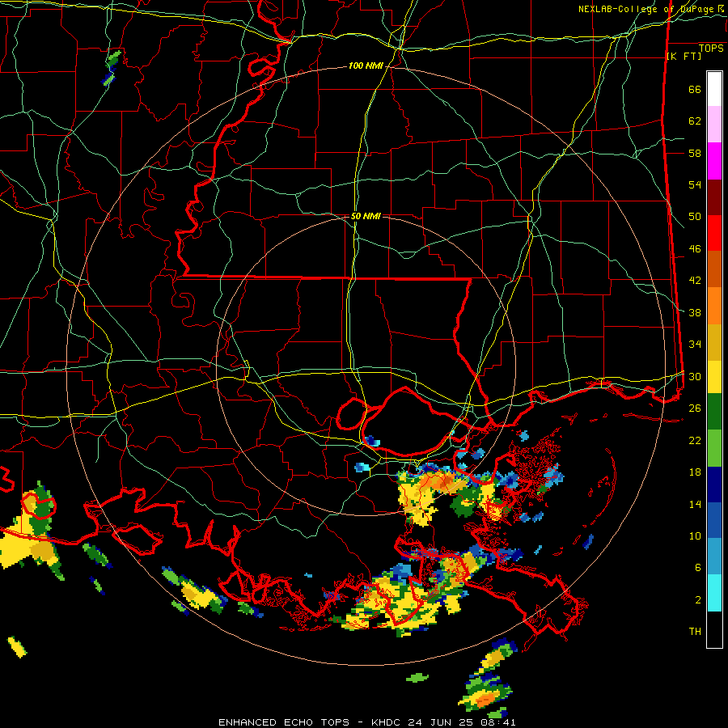Click the legend value 66
Viewport: 728px width, 728px height.
pos(695,90)
